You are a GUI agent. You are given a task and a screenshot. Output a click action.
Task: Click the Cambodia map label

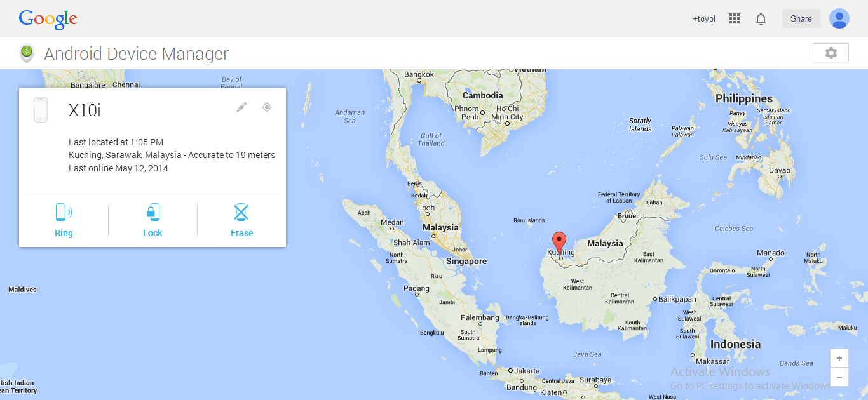click(482, 95)
